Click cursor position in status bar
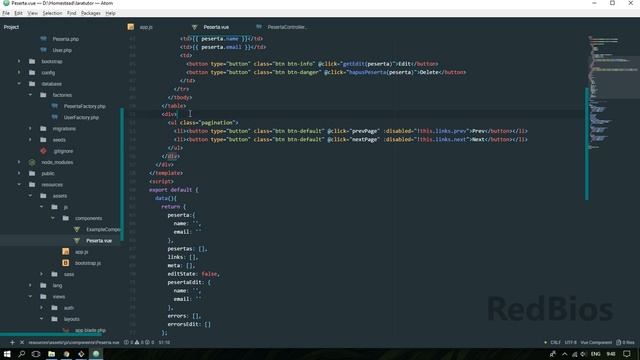 [x=164, y=342]
